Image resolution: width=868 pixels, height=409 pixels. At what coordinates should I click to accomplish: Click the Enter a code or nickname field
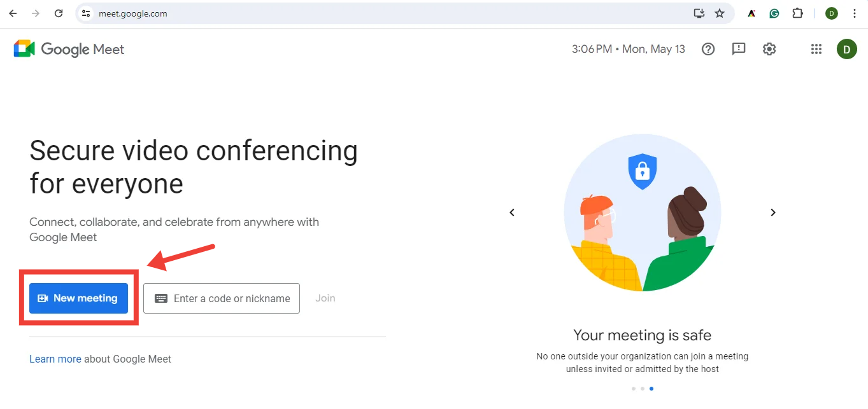(231, 298)
